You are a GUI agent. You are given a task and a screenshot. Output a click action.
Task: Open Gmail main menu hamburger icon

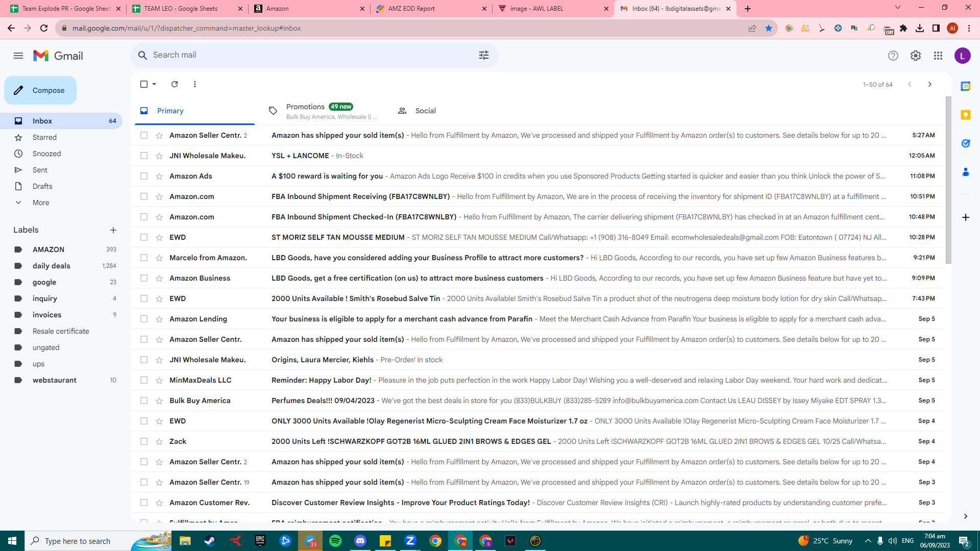(18, 56)
